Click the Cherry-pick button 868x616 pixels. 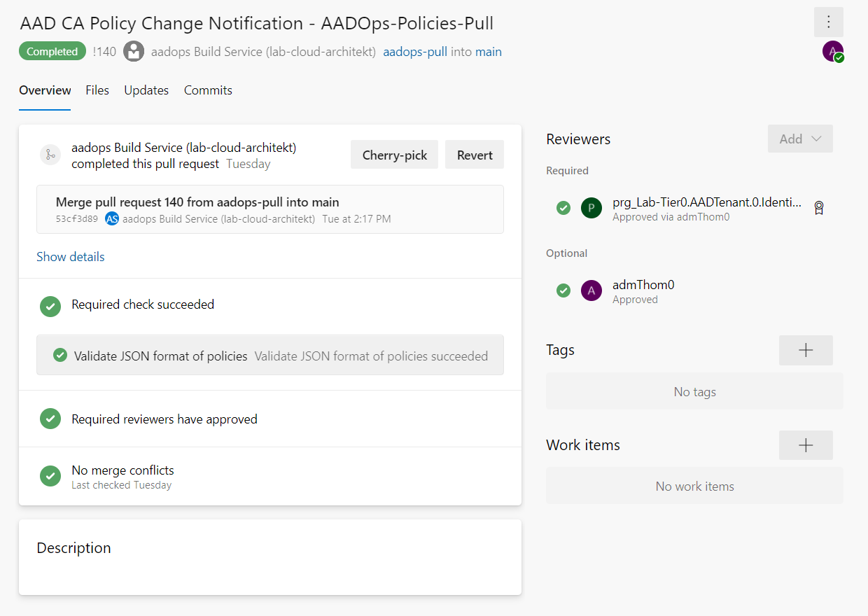[x=394, y=155]
